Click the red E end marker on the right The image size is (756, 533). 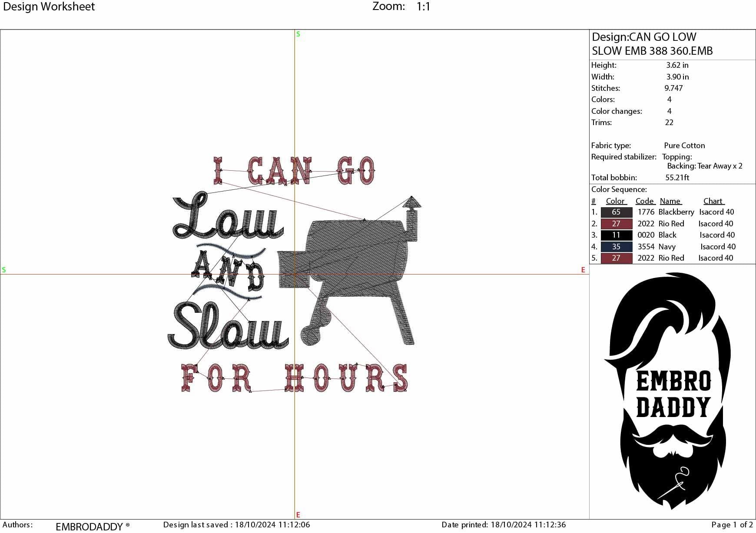[583, 271]
